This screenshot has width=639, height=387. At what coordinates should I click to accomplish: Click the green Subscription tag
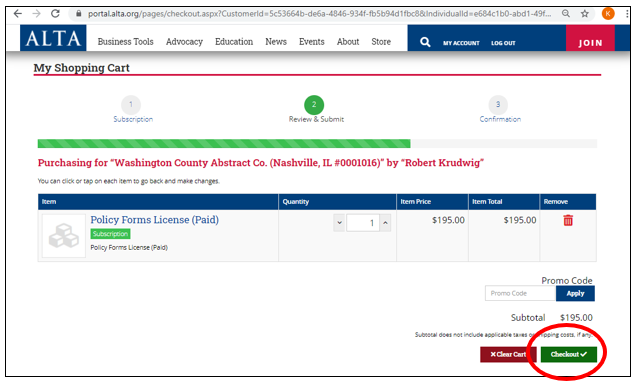point(110,234)
